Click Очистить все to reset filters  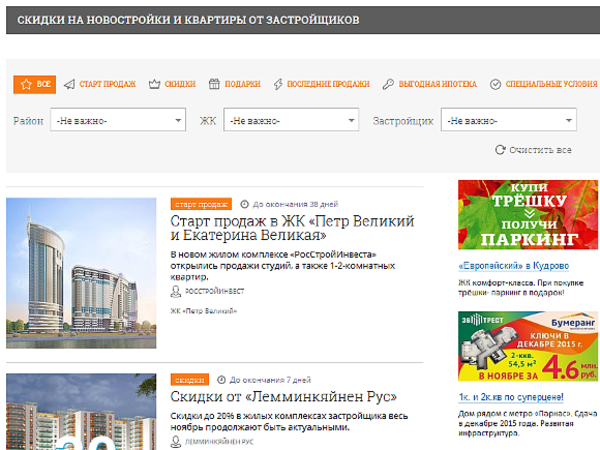pyautogui.click(x=533, y=150)
